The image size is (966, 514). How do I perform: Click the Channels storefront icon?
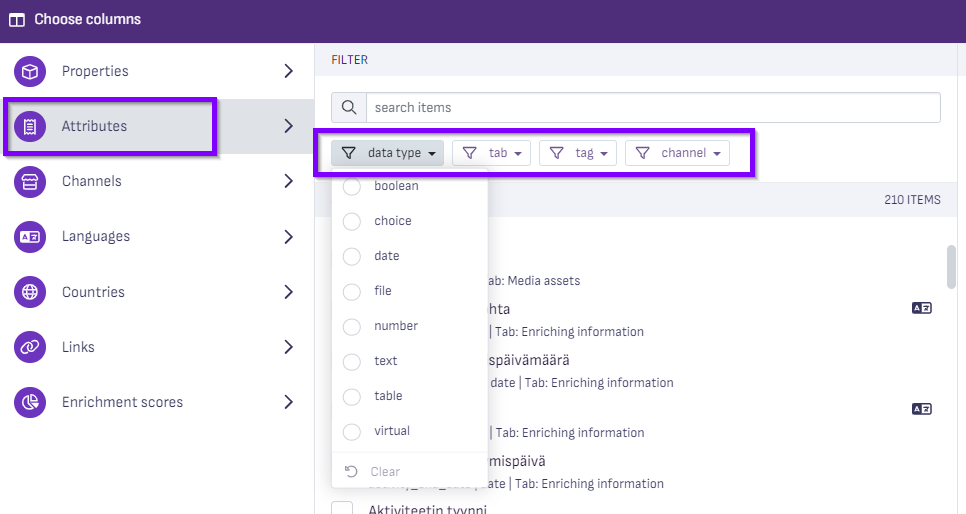click(x=30, y=182)
